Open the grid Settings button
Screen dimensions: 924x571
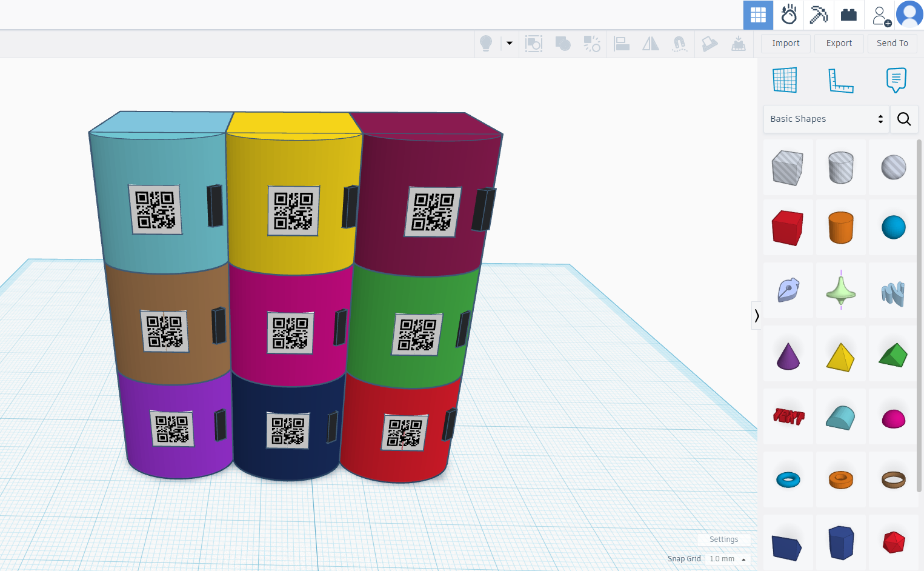coord(723,539)
